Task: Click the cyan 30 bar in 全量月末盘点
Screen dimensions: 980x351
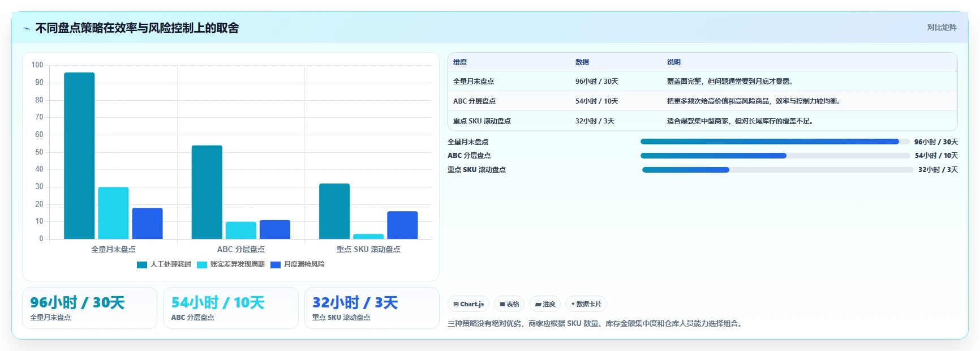Action: tap(113, 213)
